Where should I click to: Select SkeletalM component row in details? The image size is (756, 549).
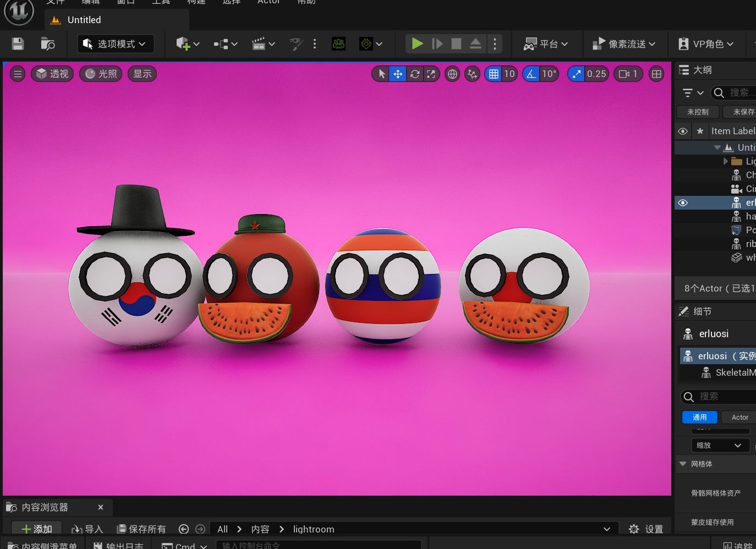pyautogui.click(x=718, y=372)
